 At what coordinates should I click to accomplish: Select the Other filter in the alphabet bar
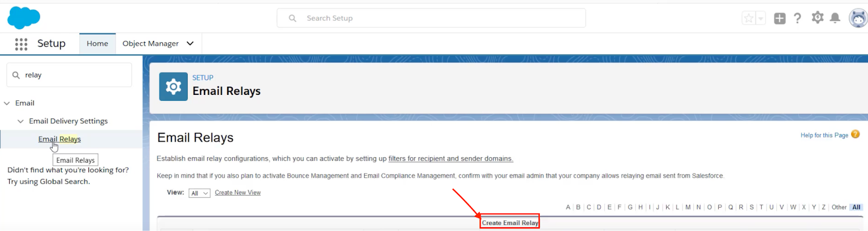[839, 207]
